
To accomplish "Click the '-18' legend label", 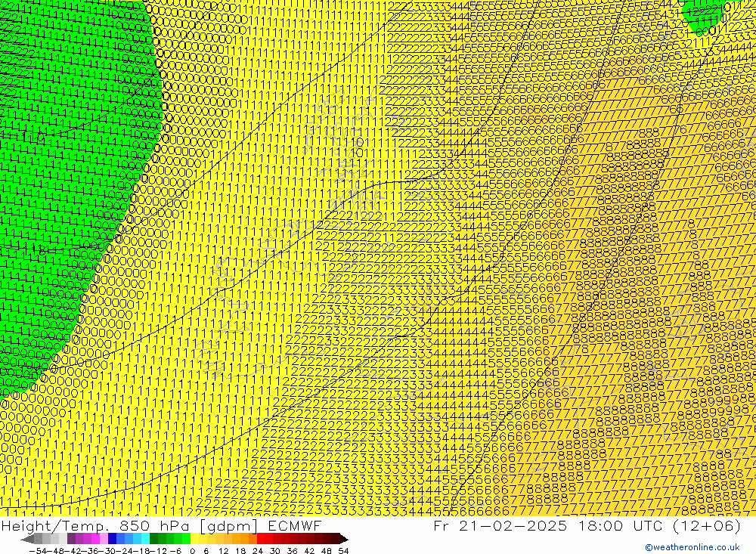I will [x=142, y=551].
